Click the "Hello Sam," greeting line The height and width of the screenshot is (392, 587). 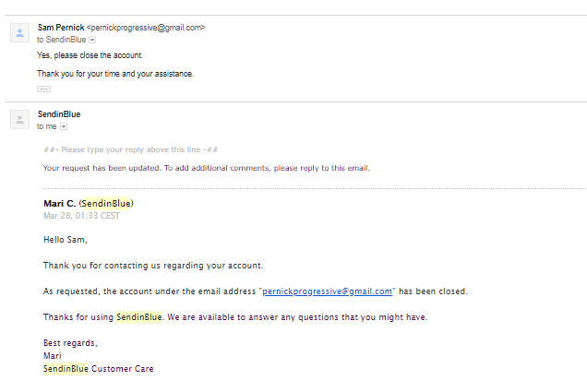pos(65,240)
